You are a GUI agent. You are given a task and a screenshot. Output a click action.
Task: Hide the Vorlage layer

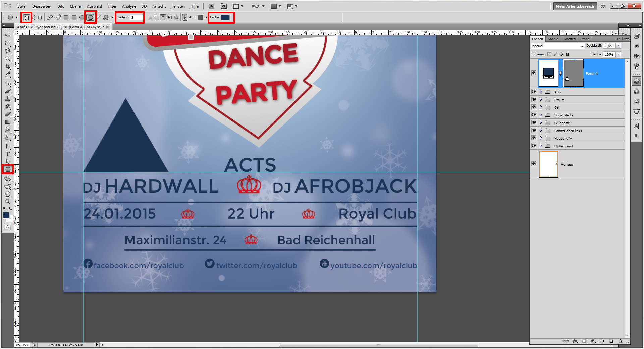[x=534, y=164]
